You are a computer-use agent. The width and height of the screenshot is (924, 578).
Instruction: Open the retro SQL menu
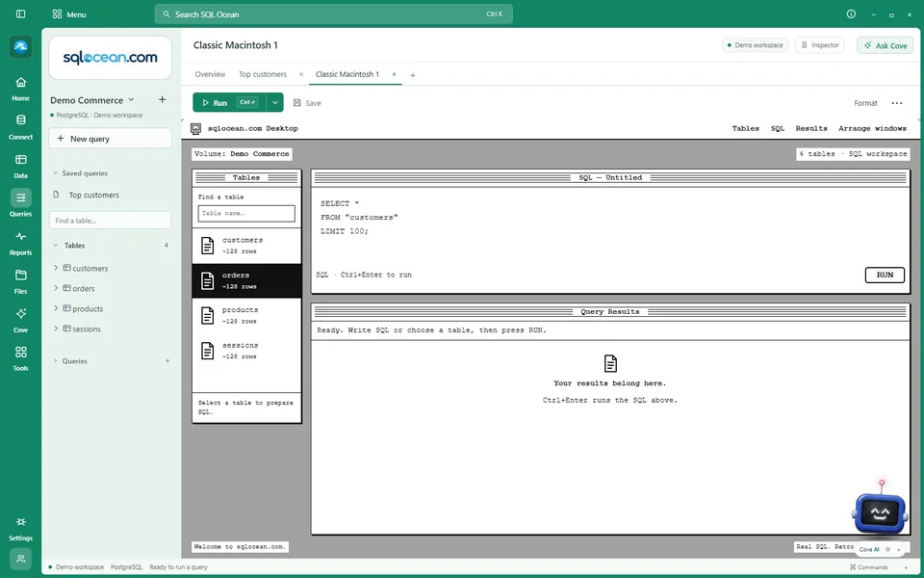click(778, 128)
